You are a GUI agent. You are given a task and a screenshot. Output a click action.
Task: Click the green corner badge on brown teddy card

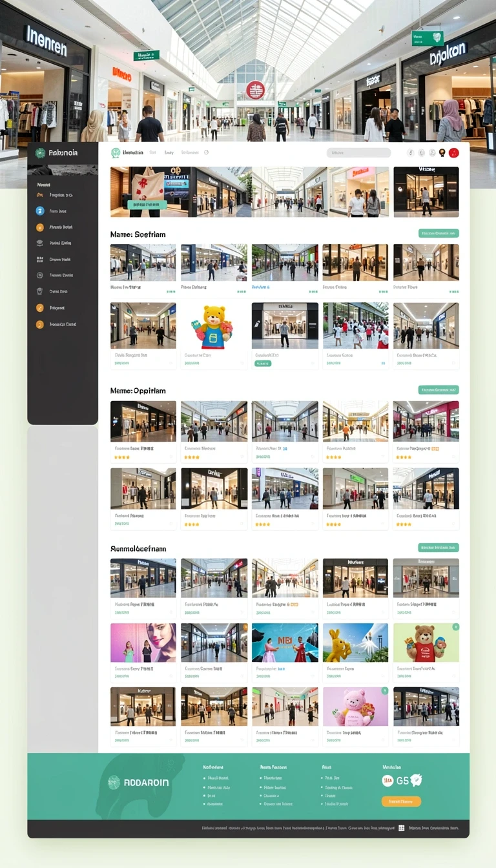click(x=456, y=626)
